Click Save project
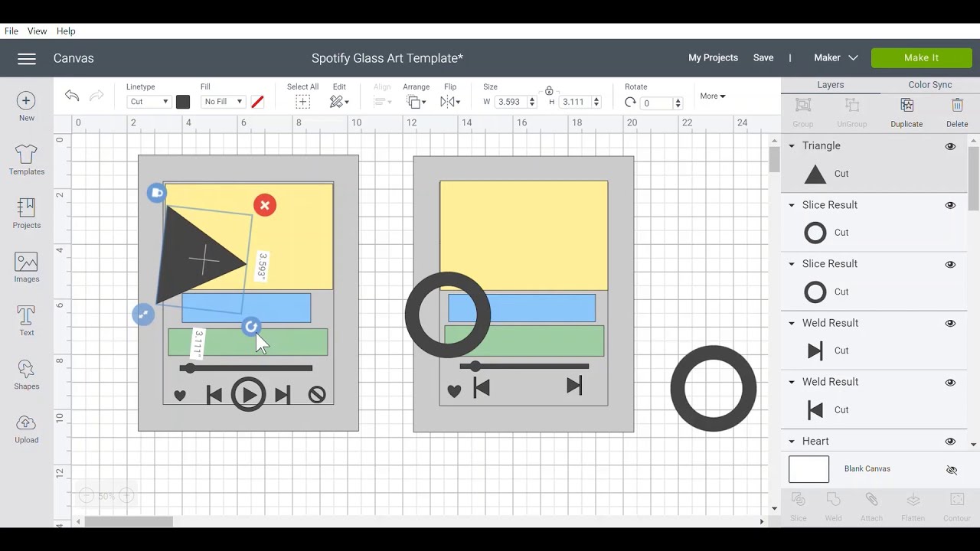 pyautogui.click(x=763, y=58)
